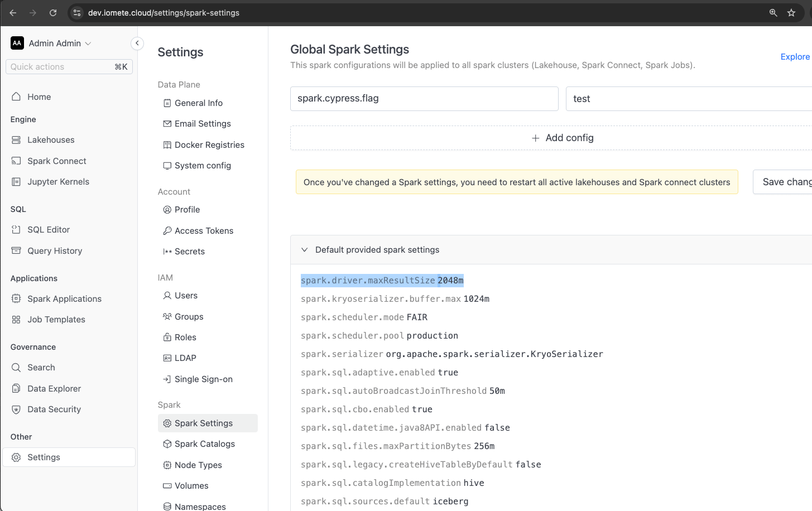Click the Data Security shield icon

click(16, 409)
